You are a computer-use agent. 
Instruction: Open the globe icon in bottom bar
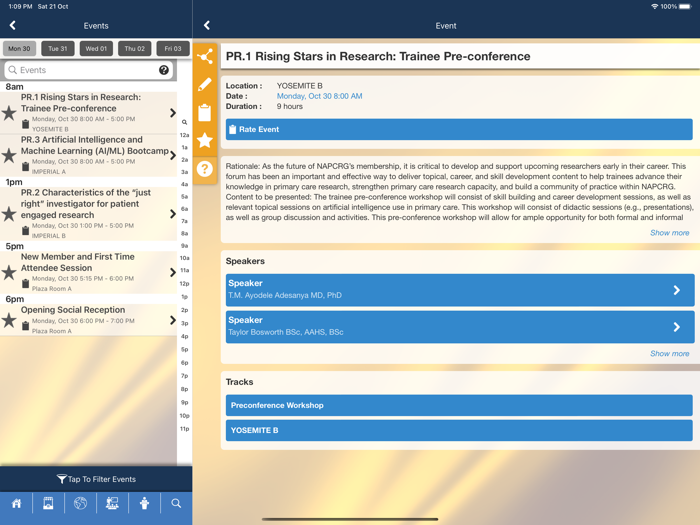click(x=80, y=504)
